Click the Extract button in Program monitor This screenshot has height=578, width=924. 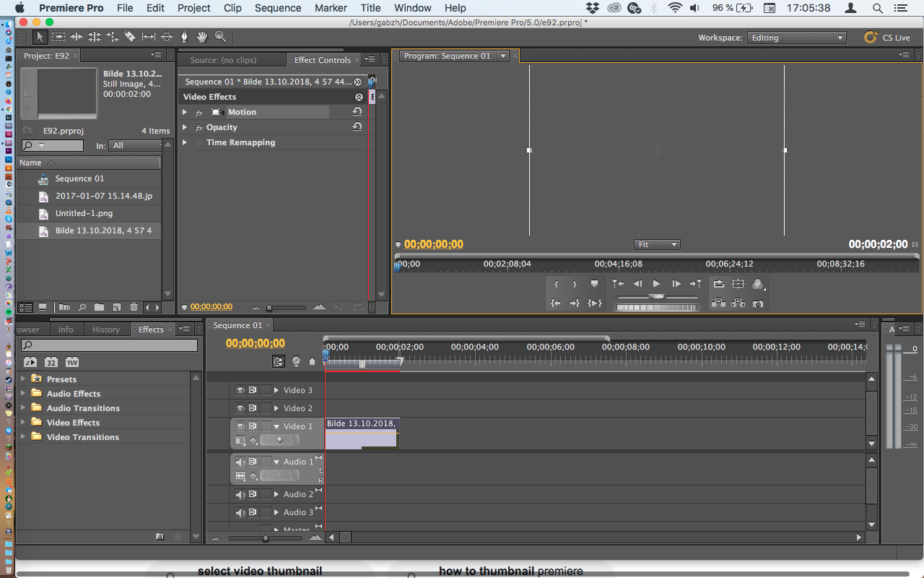pos(738,303)
